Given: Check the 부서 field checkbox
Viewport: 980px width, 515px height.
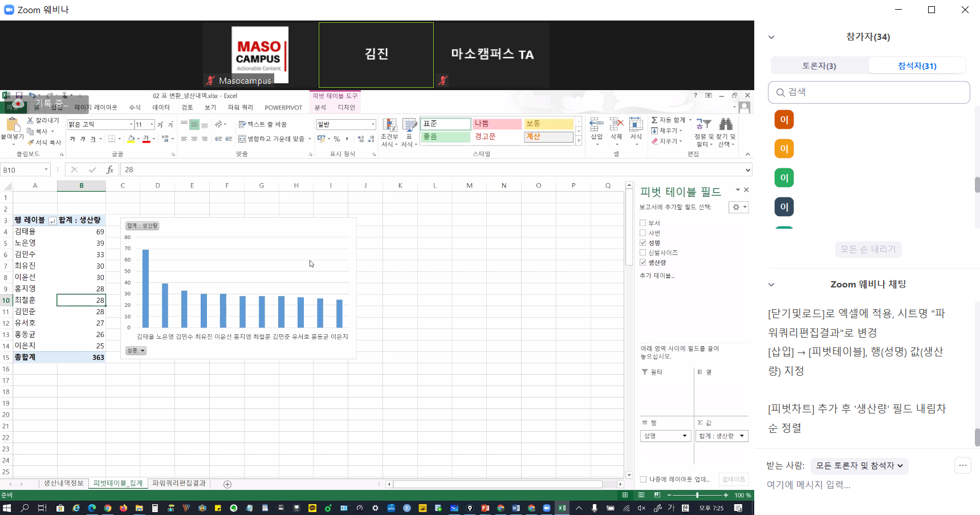Looking at the screenshot, I should coord(643,223).
